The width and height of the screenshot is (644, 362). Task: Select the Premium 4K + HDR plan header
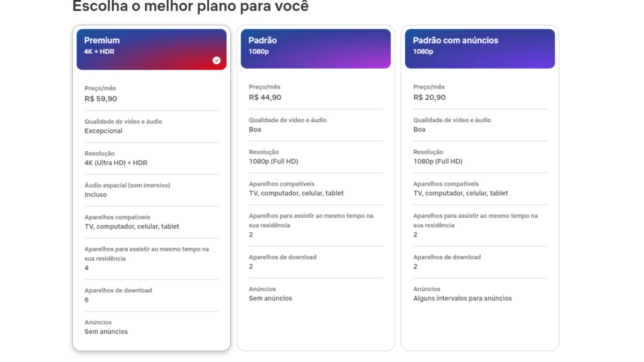[151, 48]
